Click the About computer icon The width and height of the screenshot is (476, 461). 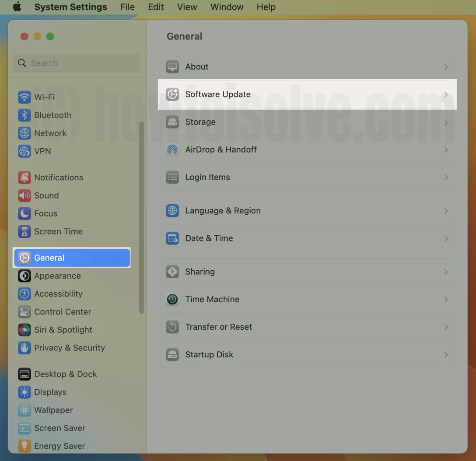(x=172, y=67)
